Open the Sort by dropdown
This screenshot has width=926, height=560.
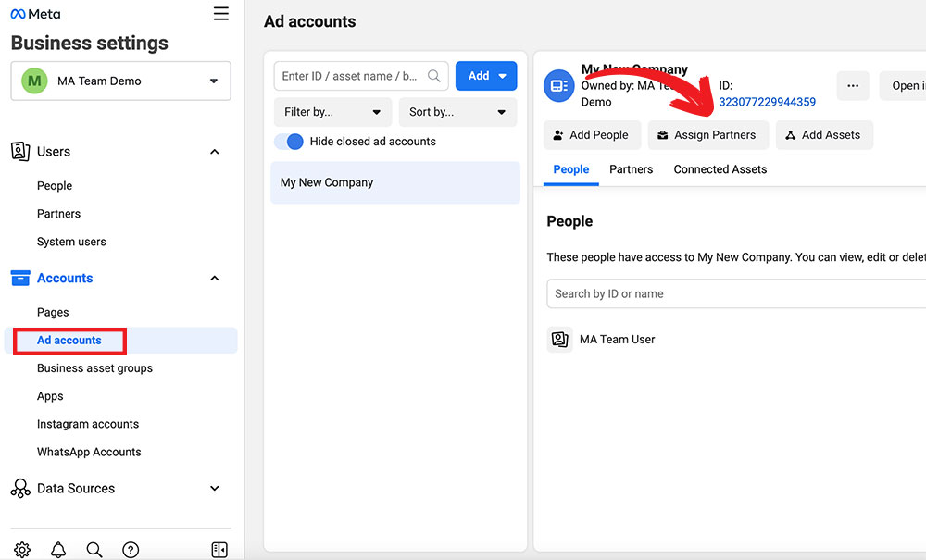[x=457, y=112]
